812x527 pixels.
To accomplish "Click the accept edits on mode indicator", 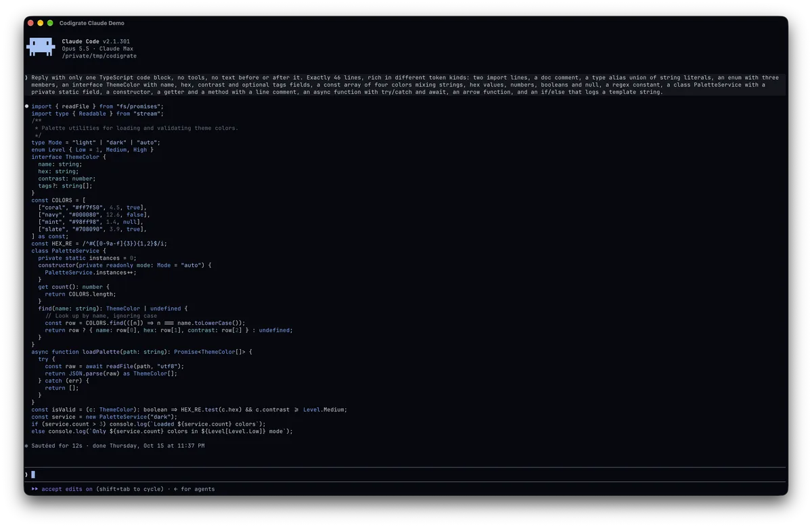I will click(62, 489).
